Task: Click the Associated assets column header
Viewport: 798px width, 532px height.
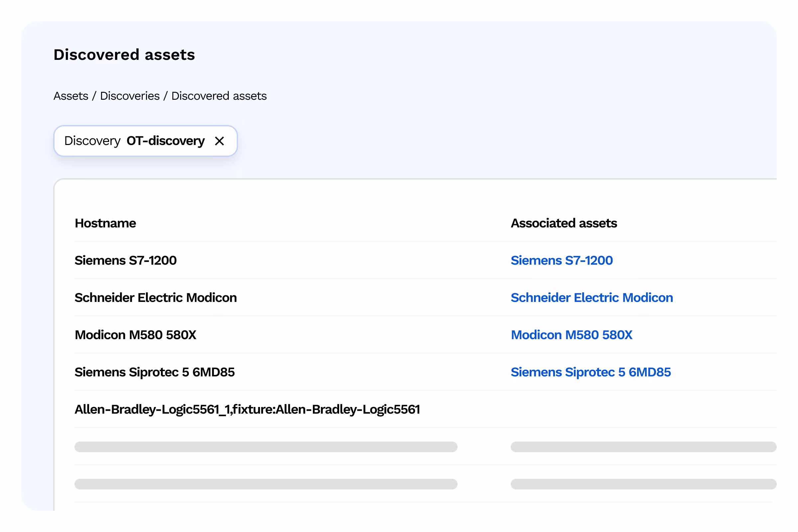Action: (564, 223)
